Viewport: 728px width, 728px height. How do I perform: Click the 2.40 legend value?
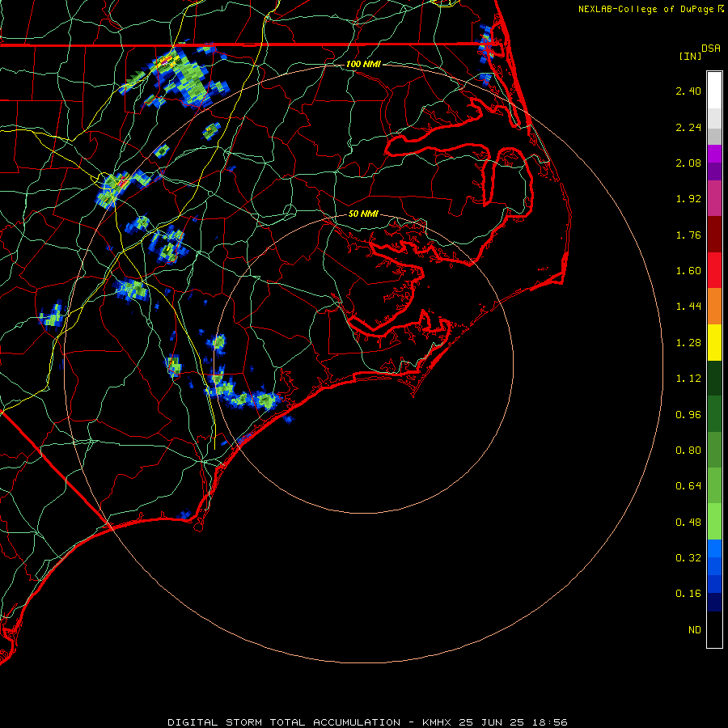(x=688, y=91)
